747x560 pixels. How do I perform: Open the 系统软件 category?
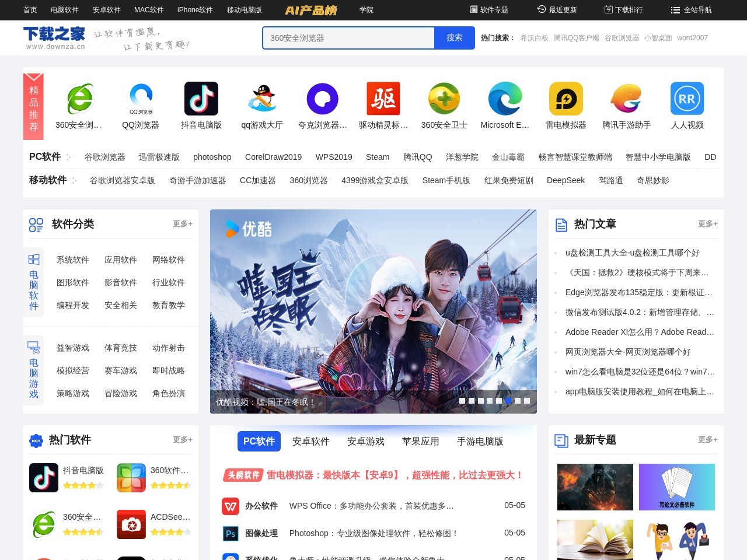[x=73, y=260]
